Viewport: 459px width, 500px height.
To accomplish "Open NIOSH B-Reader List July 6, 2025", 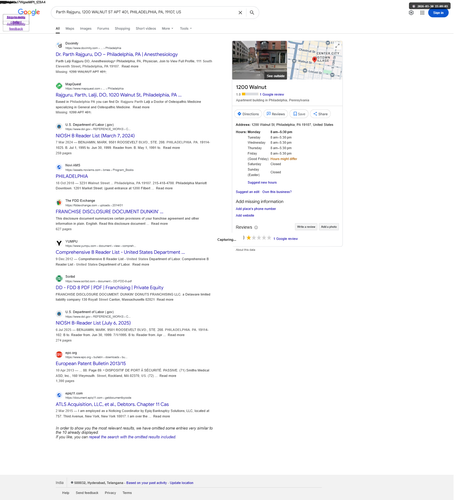I will pos(93,323).
